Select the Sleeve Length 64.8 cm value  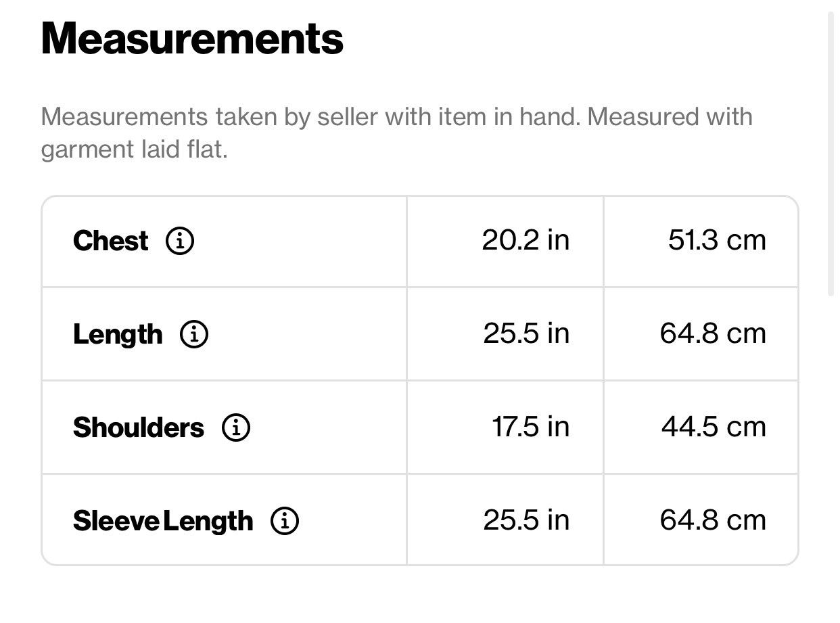click(713, 520)
